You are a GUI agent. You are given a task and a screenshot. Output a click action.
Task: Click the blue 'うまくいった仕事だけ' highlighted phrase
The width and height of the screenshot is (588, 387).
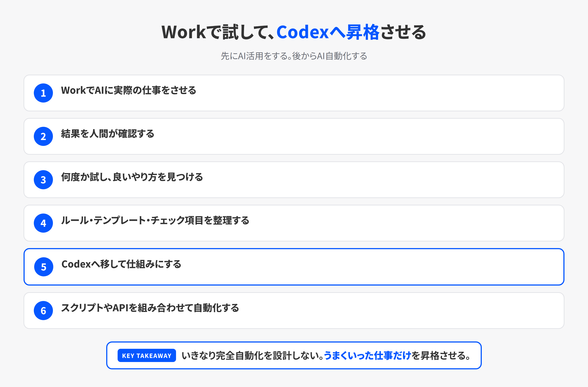(367, 356)
